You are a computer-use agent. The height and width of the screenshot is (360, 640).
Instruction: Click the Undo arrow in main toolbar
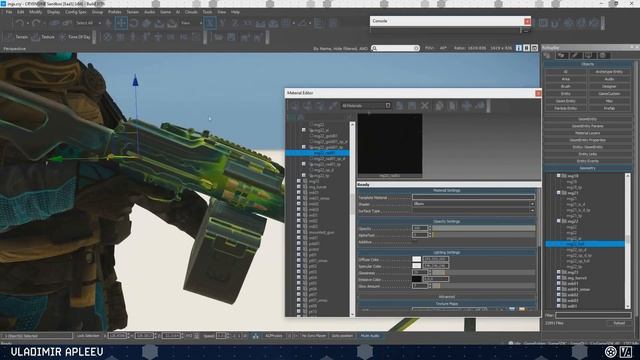pos(20,23)
